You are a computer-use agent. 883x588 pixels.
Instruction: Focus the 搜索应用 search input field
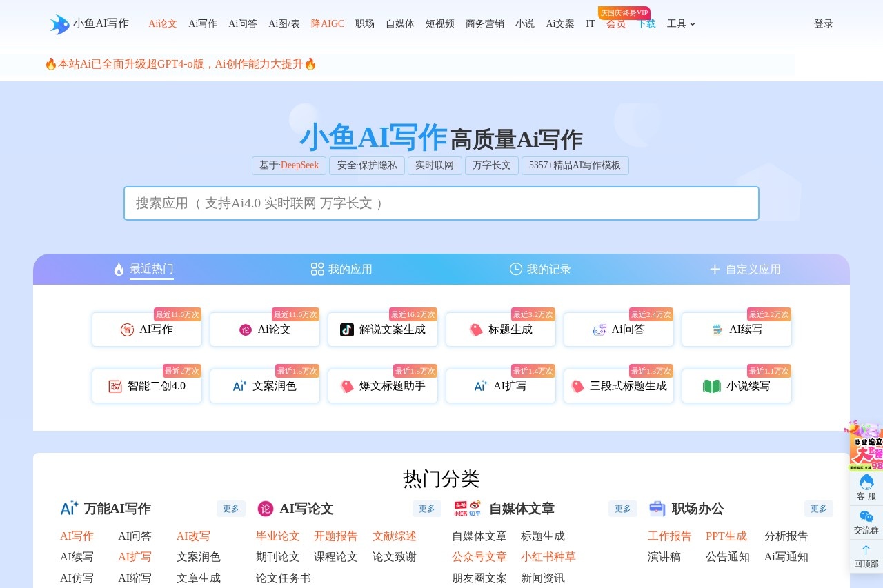tap(441, 203)
